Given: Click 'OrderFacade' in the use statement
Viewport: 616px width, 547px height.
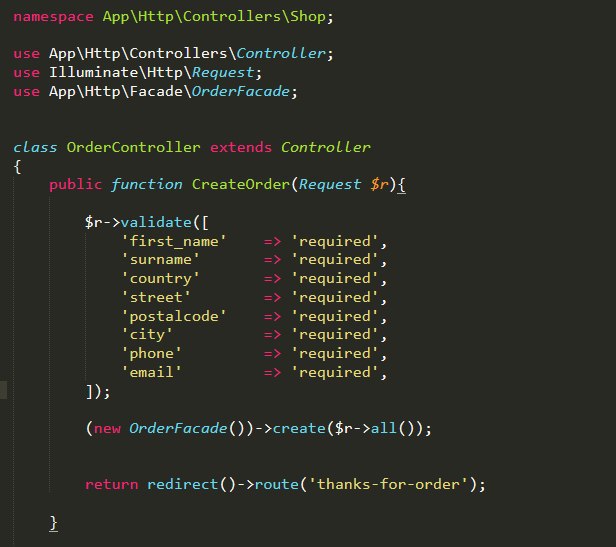Looking at the screenshot, I should click(x=240, y=92).
